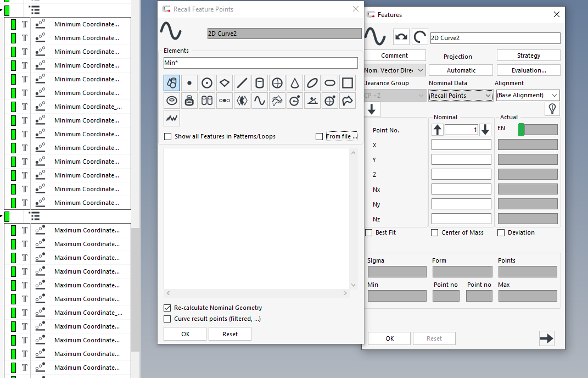
Task: Open the Nom. Vector Direction dropdown
Action: [394, 70]
